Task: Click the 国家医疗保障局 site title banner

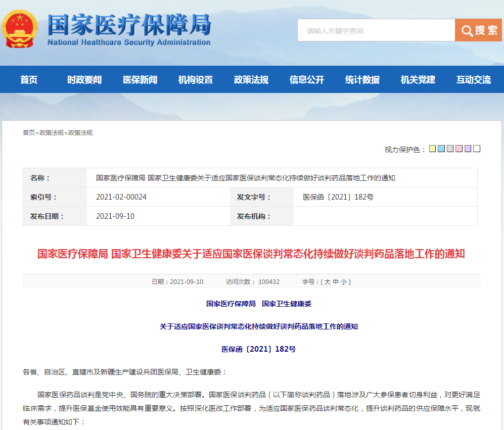Action: coord(129,29)
